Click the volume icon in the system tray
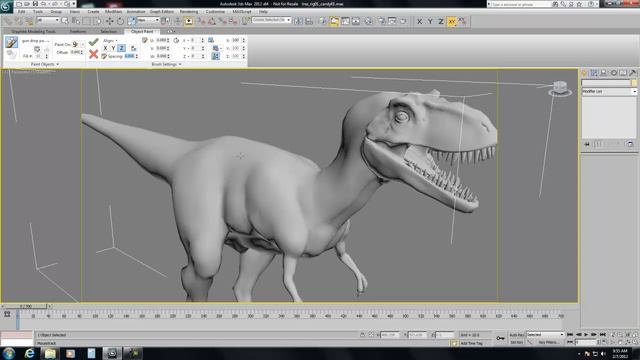 tap(603, 353)
